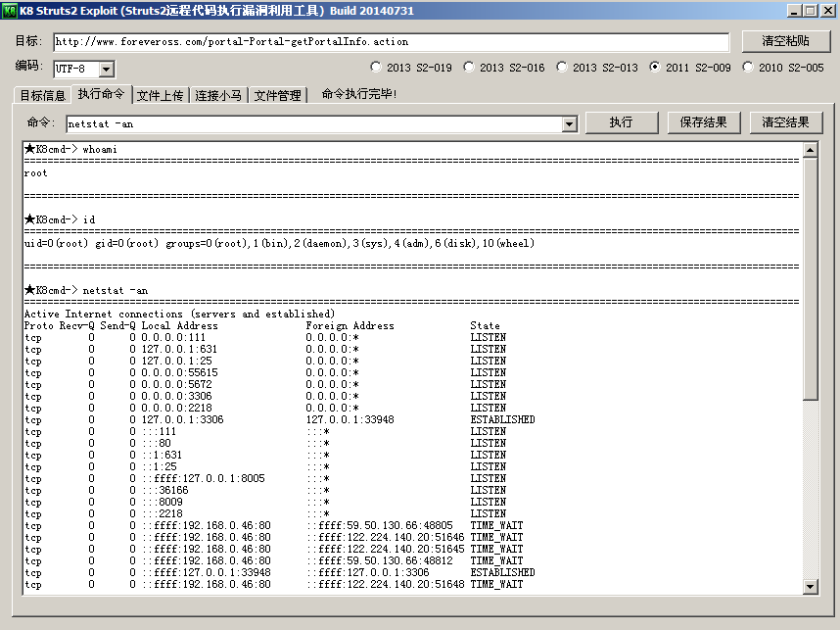Click the 执行 button

point(622,122)
